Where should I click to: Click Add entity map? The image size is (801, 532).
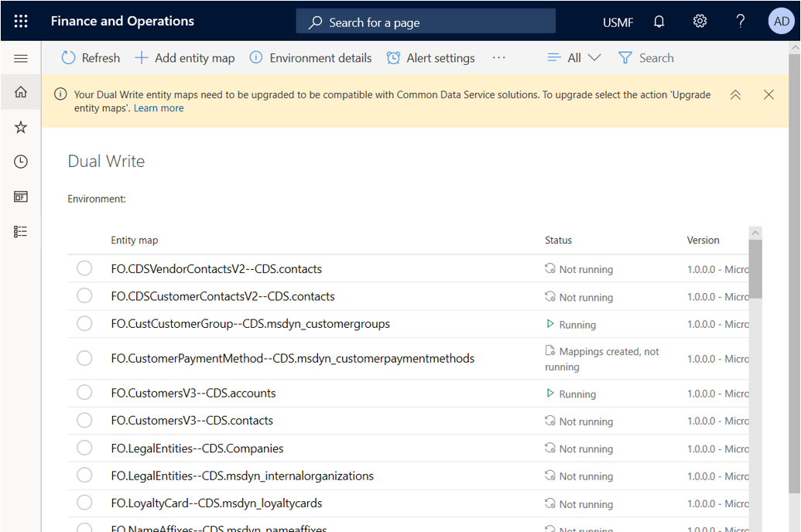pyautogui.click(x=184, y=58)
